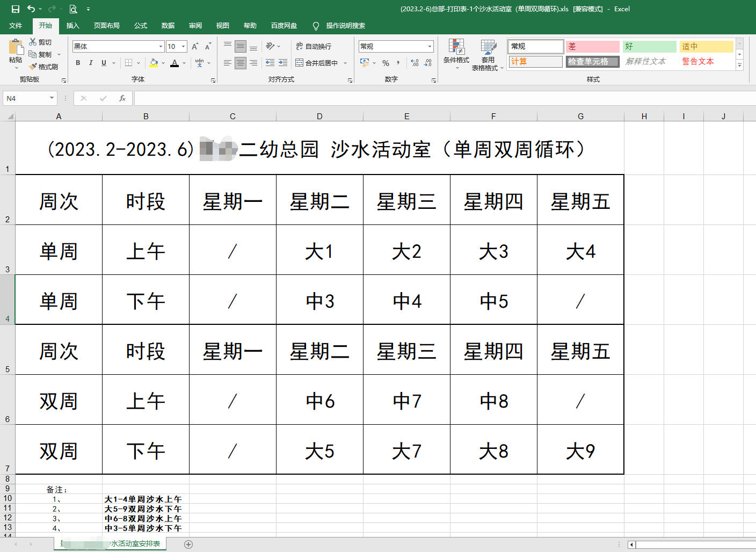Open the font size dropdown
The image size is (756, 552).
[183, 47]
